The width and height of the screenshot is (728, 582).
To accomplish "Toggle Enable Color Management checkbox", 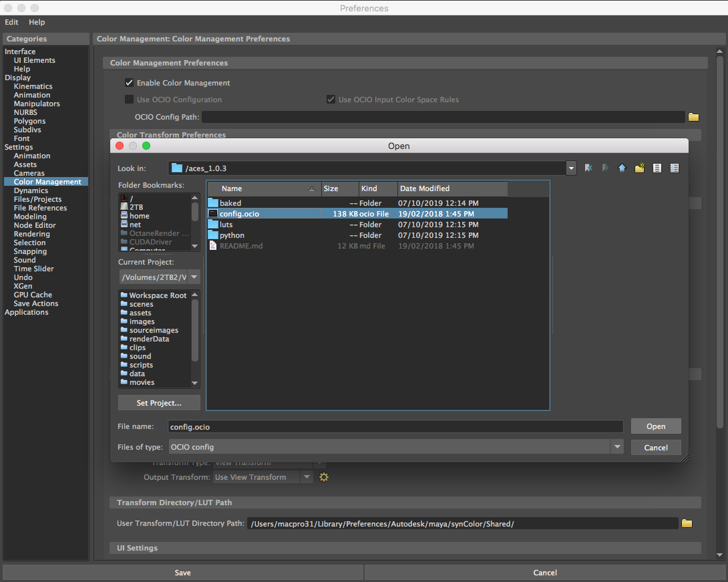I will tap(130, 83).
